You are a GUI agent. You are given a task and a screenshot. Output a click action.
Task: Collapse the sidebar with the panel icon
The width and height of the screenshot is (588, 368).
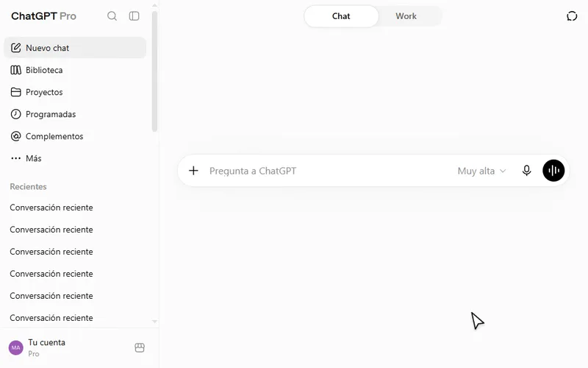[x=134, y=16]
